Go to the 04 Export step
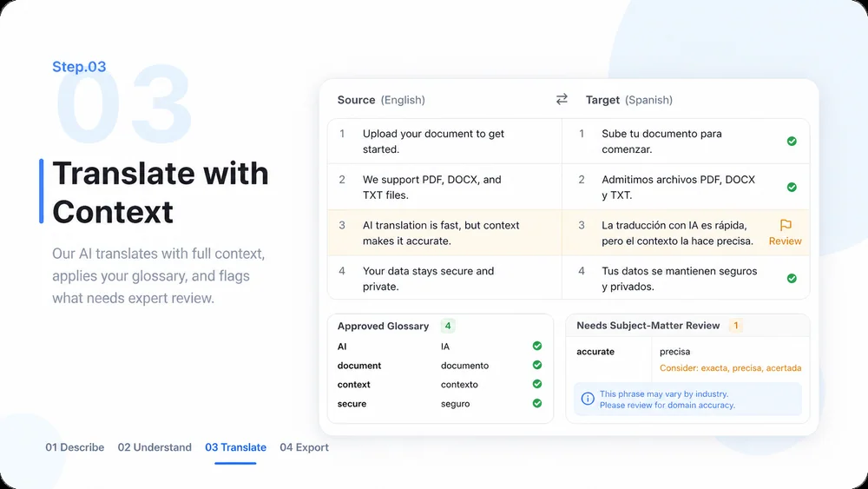The width and height of the screenshot is (868, 489). point(304,447)
